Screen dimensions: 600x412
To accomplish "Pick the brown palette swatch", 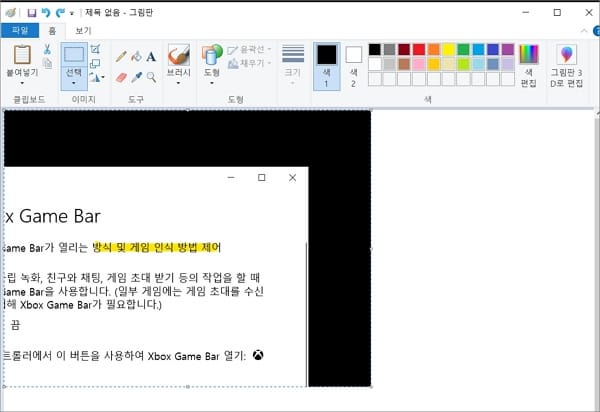I will (x=404, y=64).
